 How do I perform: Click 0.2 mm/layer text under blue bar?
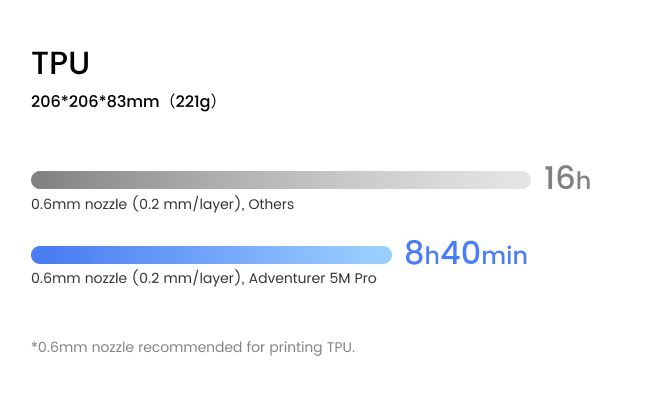189,278
